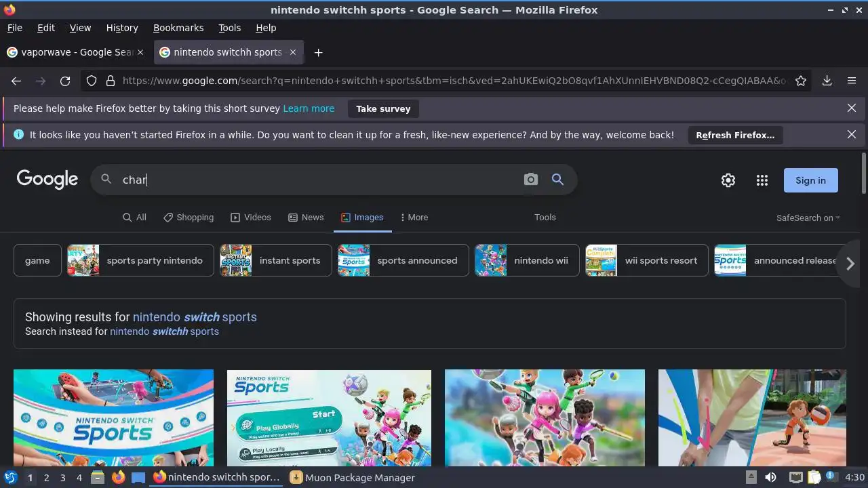The height and width of the screenshot is (488, 868).
Task: Open the View menu
Action: point(80,28)
